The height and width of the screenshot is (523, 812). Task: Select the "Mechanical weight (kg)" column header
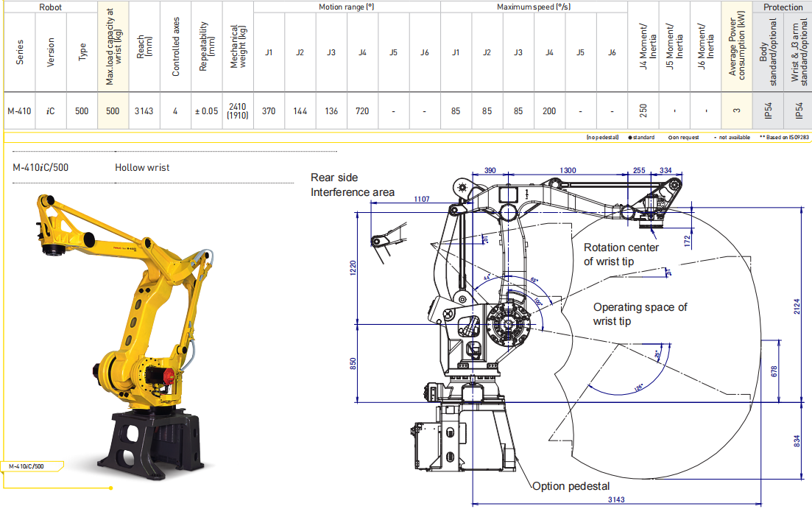click(238, 46)
